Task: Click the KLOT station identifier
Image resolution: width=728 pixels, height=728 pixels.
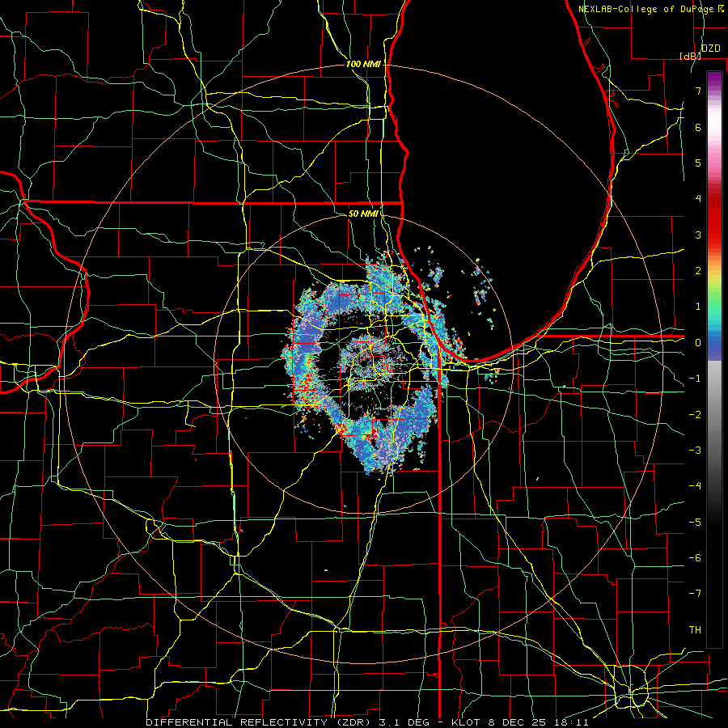Action: (x=467, y=722)
